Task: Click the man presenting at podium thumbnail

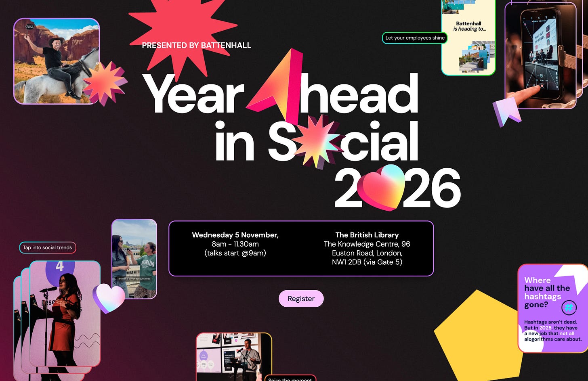Action: pyautogui.click(x=234, y=357)
